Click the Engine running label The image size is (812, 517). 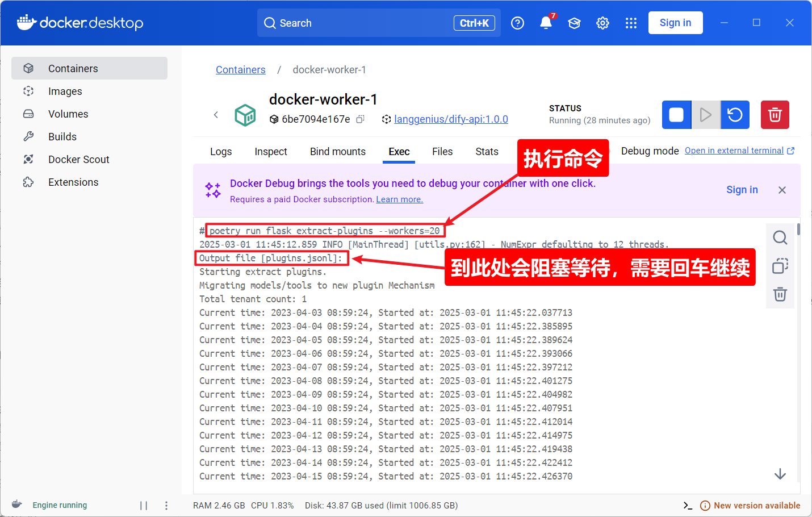[x=60, y=505]
